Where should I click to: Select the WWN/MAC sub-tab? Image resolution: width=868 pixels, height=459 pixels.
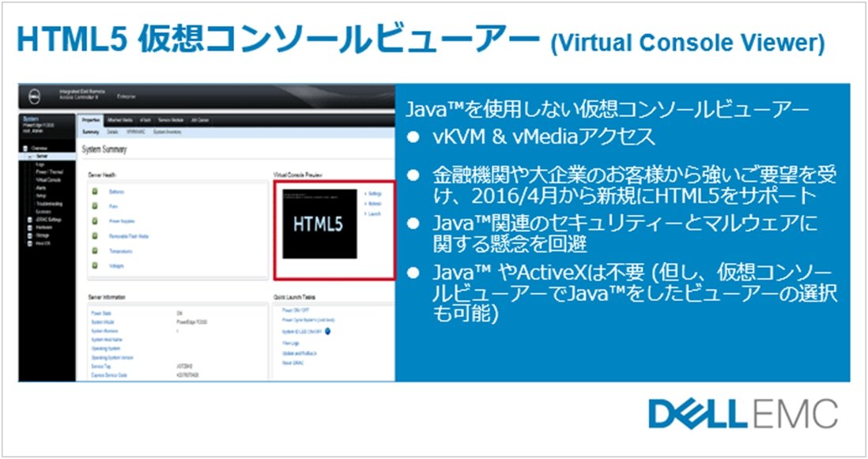(136, 132)
